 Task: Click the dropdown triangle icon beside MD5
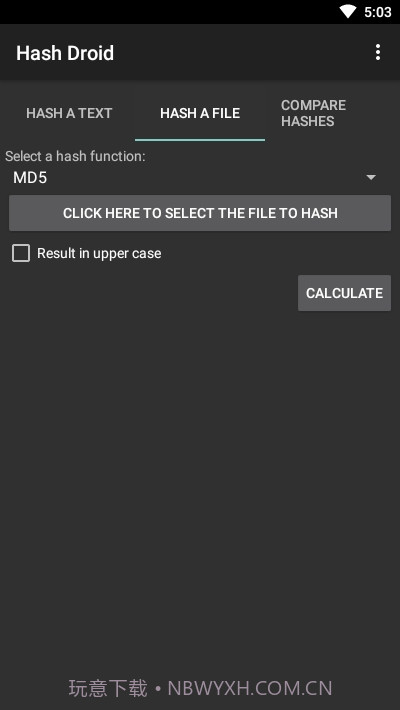[371, 178]
